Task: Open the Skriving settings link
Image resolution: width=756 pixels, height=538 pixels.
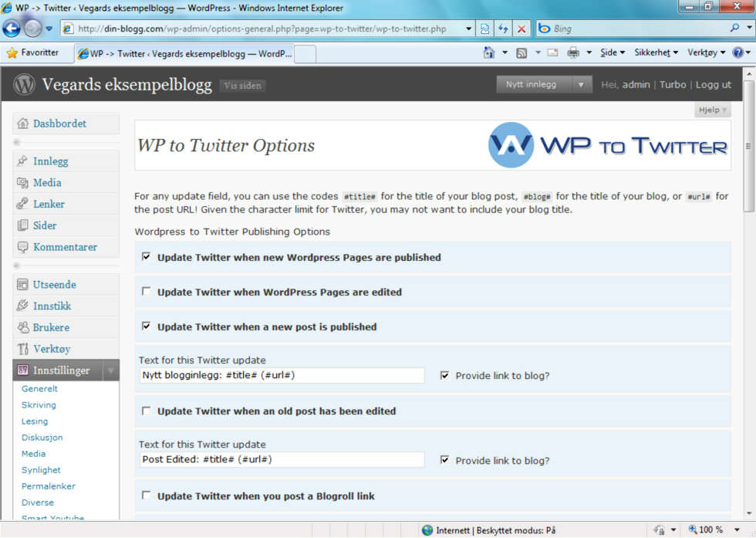Action: (x=39, y=404)
